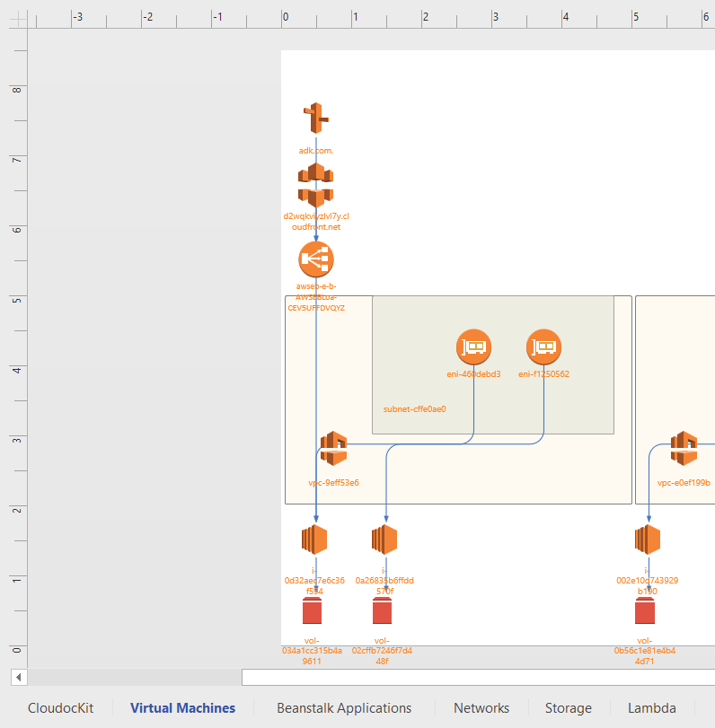Screen dimensions: 715x728
Task: Open the Beanstalk Applications tab
Action: pyautogui.click(x=344, y=708)
